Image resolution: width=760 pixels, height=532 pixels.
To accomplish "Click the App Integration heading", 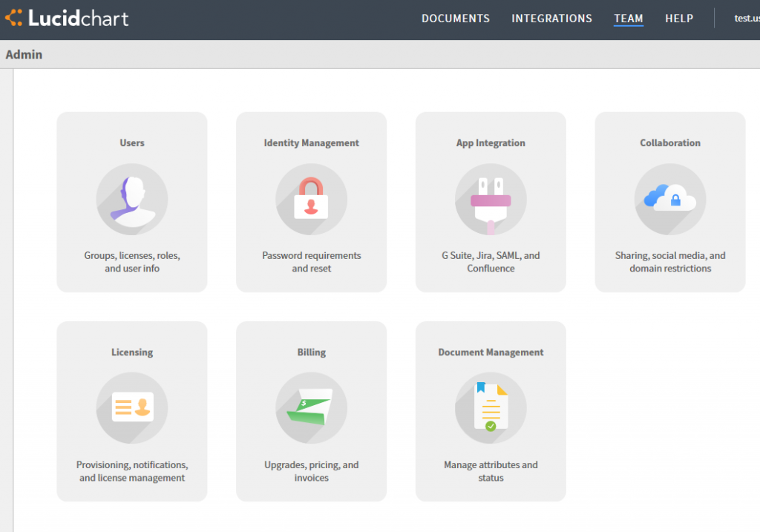I will point(491,143).
